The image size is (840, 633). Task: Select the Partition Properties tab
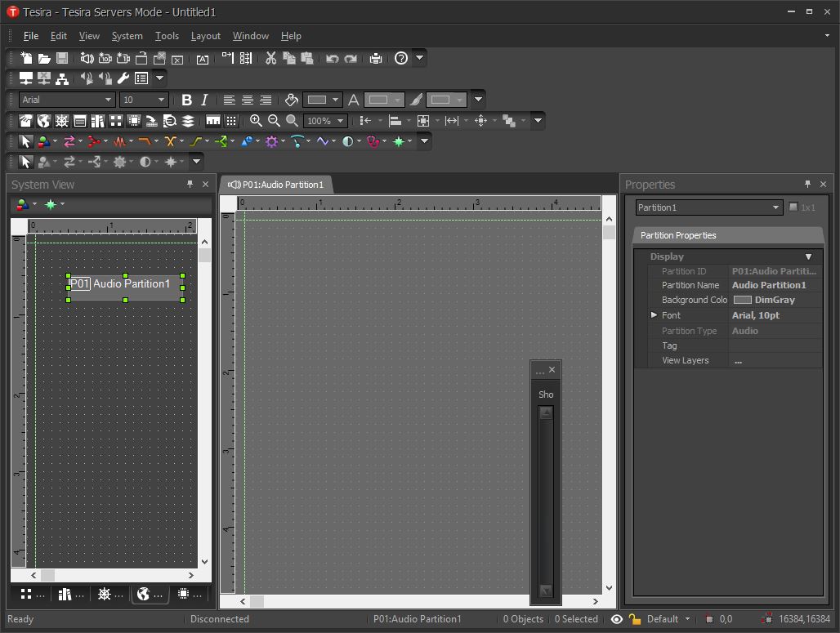click(x=678, y=235)
